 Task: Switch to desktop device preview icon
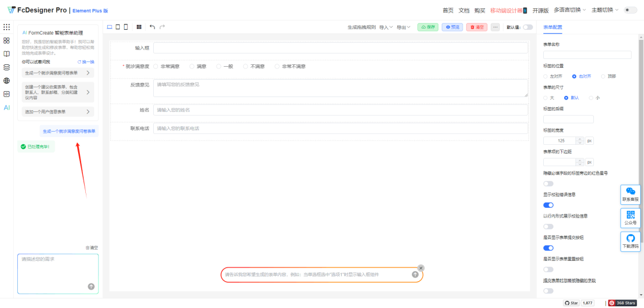[x=110, y=27]
